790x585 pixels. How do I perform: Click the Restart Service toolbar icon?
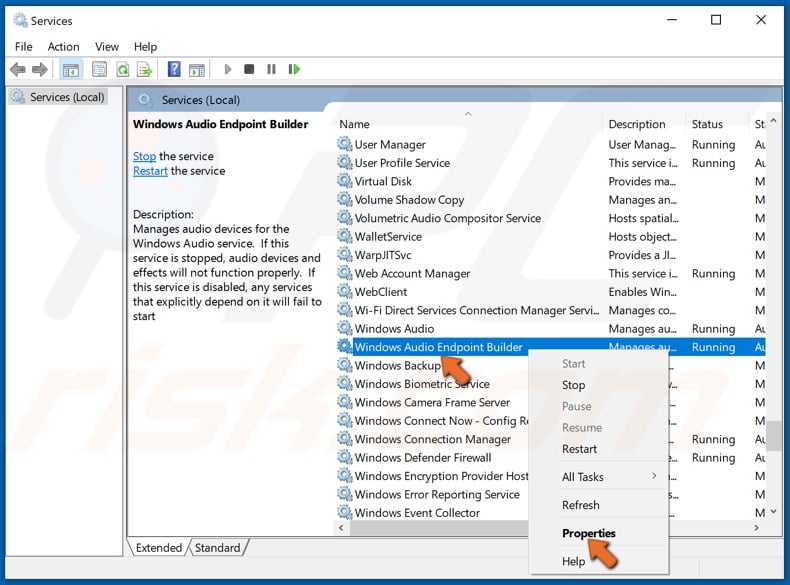294,69
